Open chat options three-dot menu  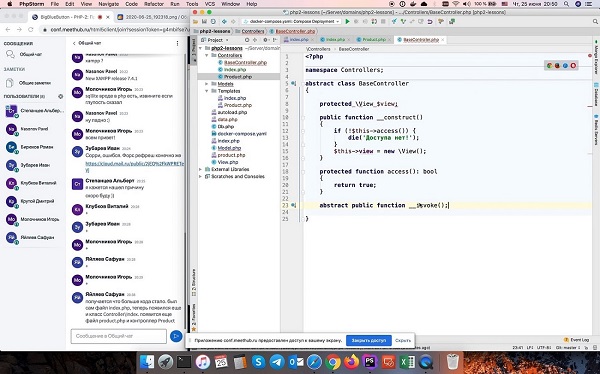177,43
